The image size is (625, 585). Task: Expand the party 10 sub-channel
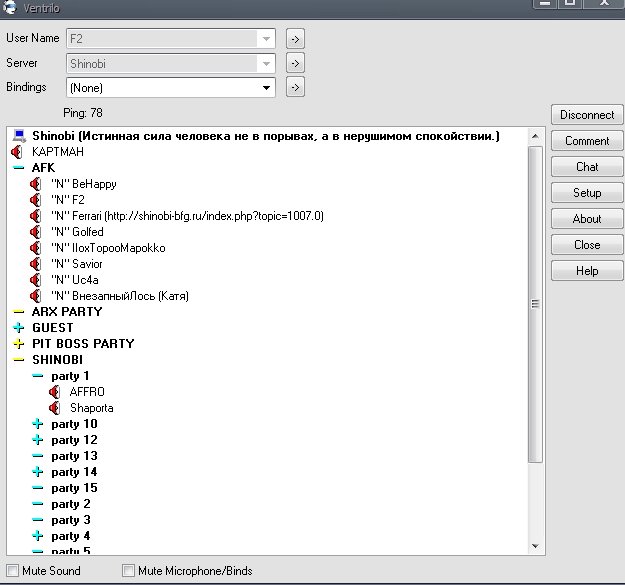pyautogui.click(x=37, y=424)
